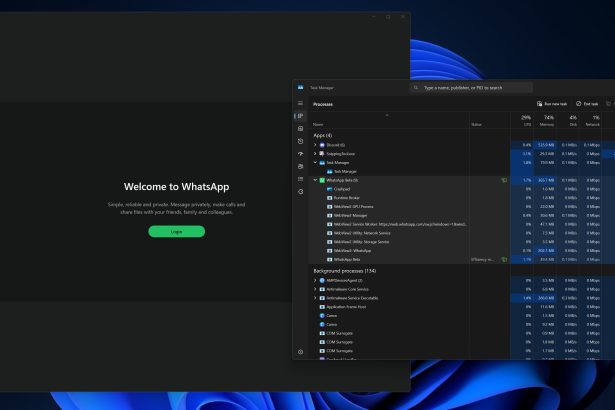Viewport: 615px width, 410px height.
Task: Click the Task Manager title bar app icon
Action: tap(300, 87)
